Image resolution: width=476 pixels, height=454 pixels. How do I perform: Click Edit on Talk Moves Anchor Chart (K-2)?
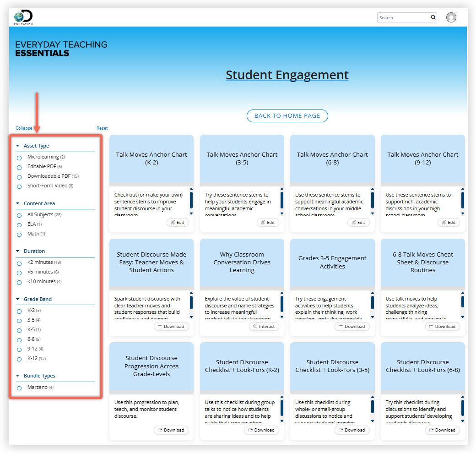point(178,223)
